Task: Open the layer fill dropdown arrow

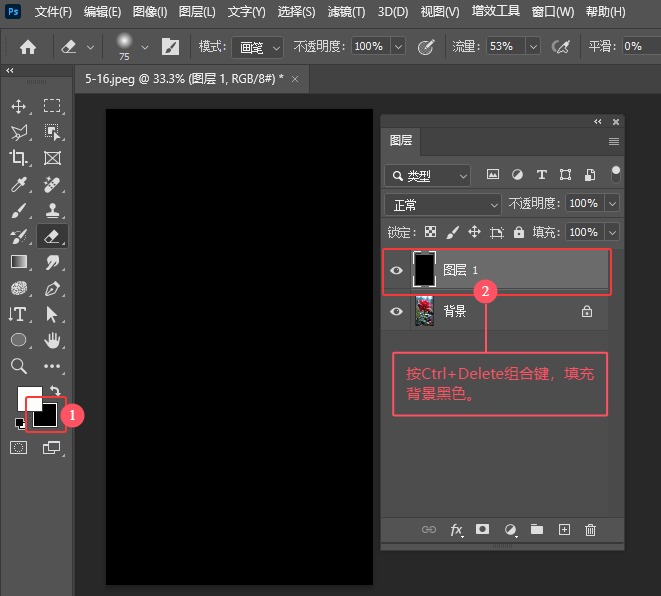Action: 613,232
